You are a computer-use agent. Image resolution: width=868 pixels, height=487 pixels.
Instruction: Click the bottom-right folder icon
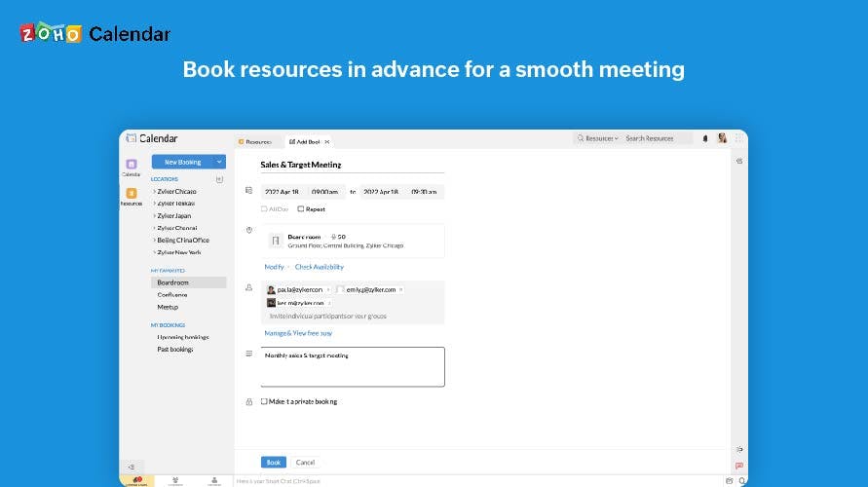tap(729, 481)
